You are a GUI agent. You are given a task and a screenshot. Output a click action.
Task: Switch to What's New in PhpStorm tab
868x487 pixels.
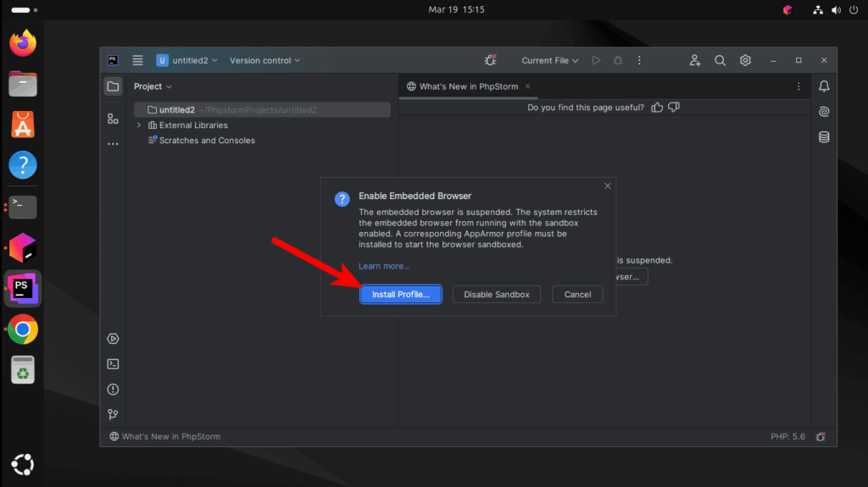[468, 86]
